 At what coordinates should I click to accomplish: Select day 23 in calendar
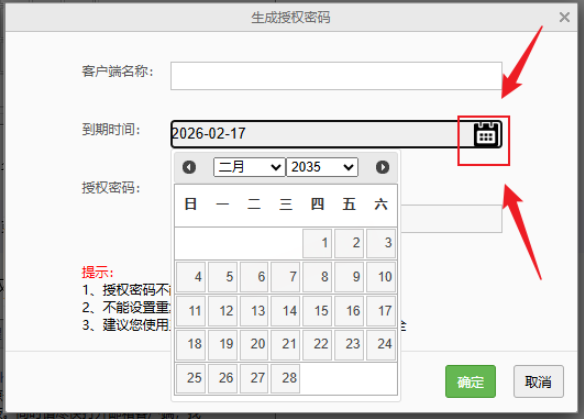[x=349, y=345]
